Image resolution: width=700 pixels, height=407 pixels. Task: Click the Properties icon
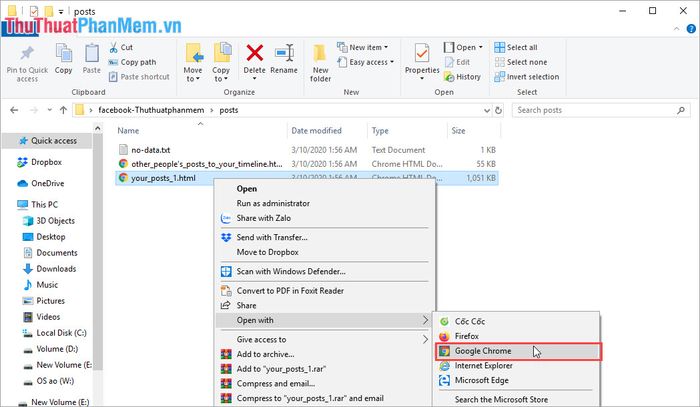click(x=421, y=54)
